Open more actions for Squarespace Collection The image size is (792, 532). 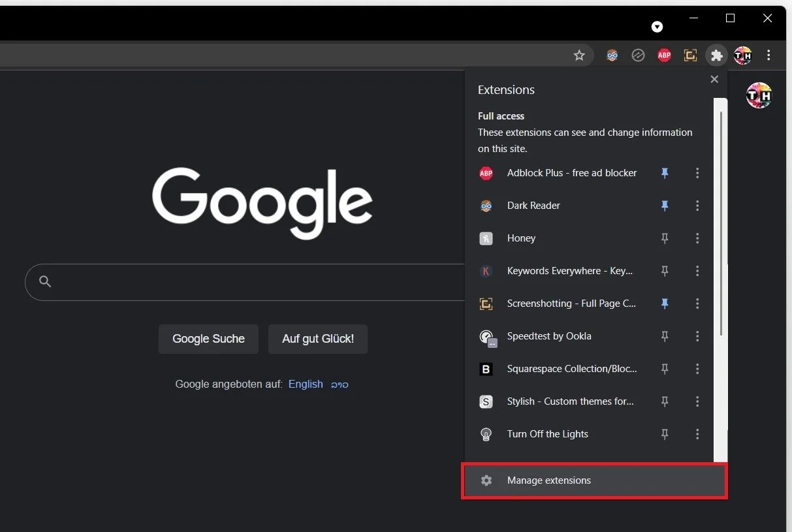click(697, 369)
